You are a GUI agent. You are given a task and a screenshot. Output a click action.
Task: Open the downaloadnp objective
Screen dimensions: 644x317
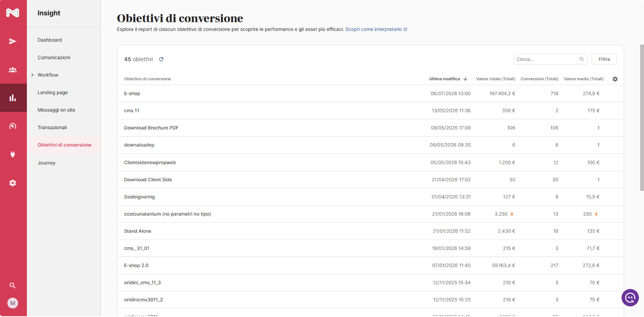coord(139,145)
